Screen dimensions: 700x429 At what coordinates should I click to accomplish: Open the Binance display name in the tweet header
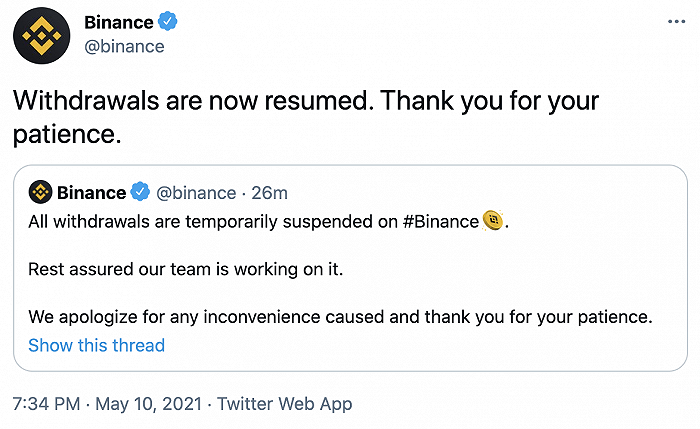pos(118,21)
